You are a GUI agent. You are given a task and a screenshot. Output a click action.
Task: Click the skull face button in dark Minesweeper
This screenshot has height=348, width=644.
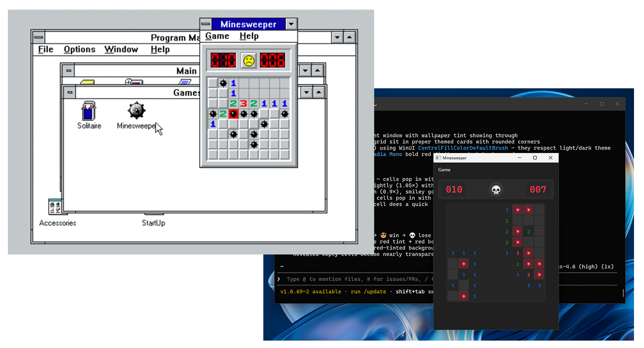496,190
